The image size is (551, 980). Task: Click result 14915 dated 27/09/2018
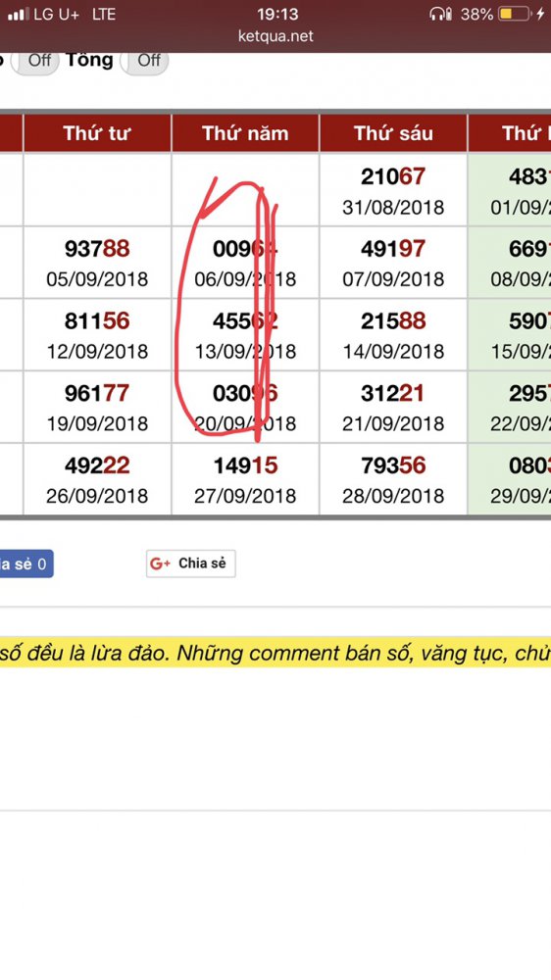pyautogui.click(x=245, y=479)
